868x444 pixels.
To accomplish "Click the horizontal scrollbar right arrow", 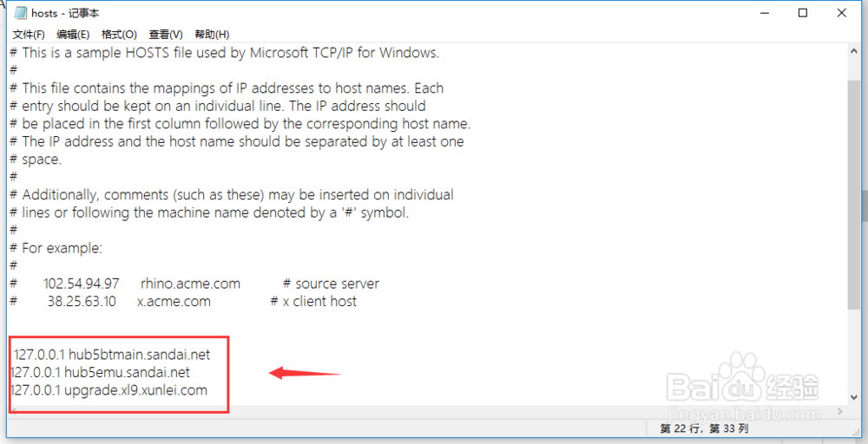I will click(x=839, y=410).
